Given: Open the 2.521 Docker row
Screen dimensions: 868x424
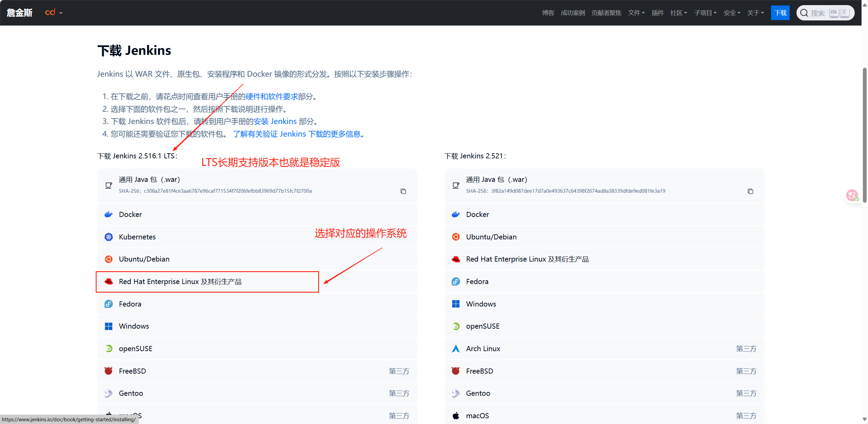Looking at the screenshot, I should coord(604,214).
